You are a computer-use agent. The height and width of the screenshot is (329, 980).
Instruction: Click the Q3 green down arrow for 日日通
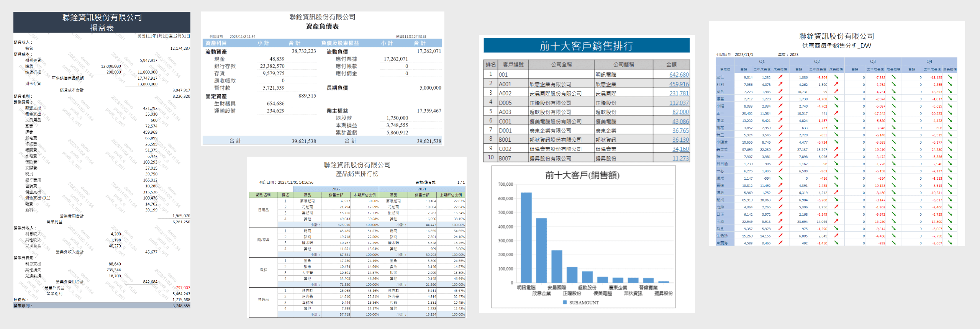click(894, 164)
